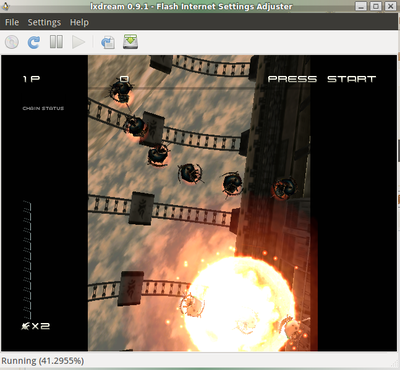Minimize the lxdream window
The width and height of the screenshot is (400, 370).
coord(361,6)
